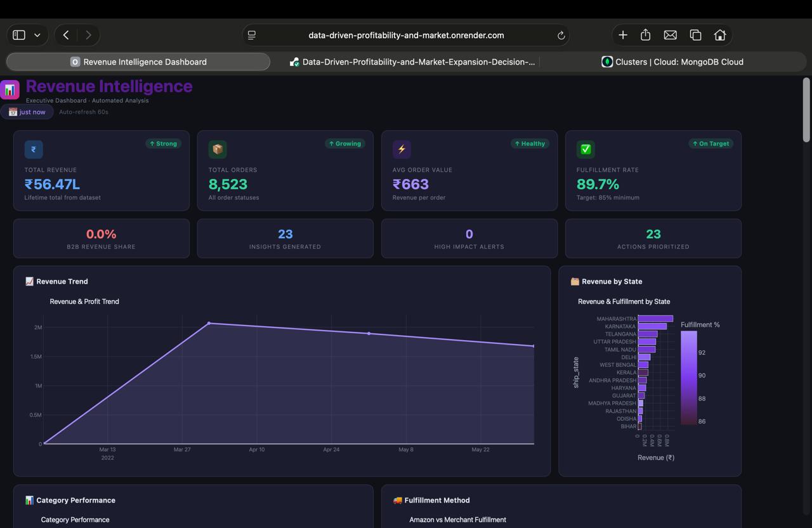This screenshot has width=812, height=528.
Task: Switch to Data-Driven-Profitability-and-Market-Expansion tab
Action: click(x=412, y=62)
